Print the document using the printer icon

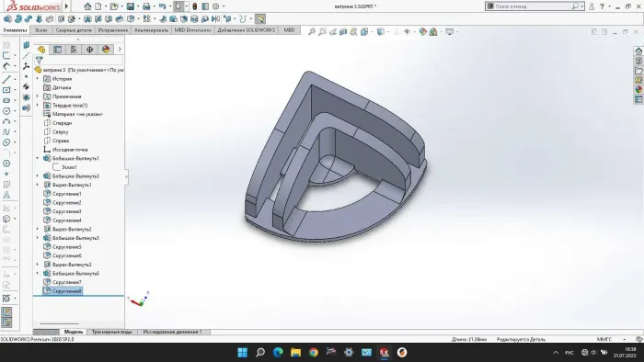coord(146,6)
